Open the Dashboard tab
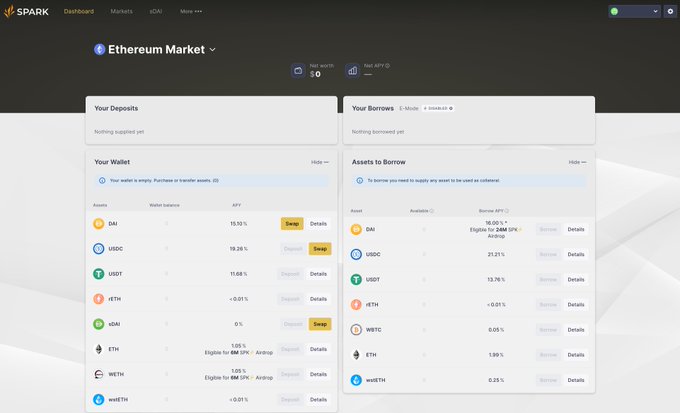680x413 pixels. 78,11
